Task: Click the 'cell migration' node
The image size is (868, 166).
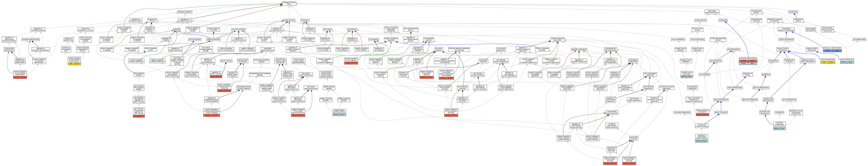Action: pos(374,39)
